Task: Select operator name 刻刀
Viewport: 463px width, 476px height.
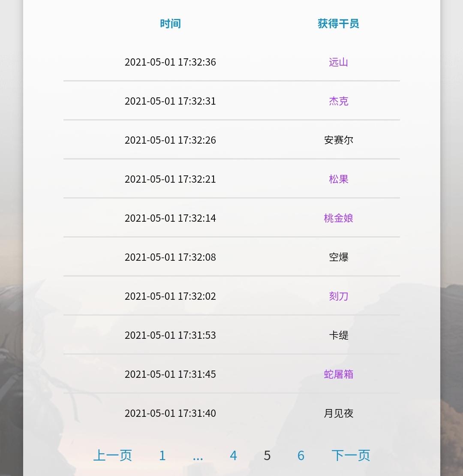Action: click(338, 296)
